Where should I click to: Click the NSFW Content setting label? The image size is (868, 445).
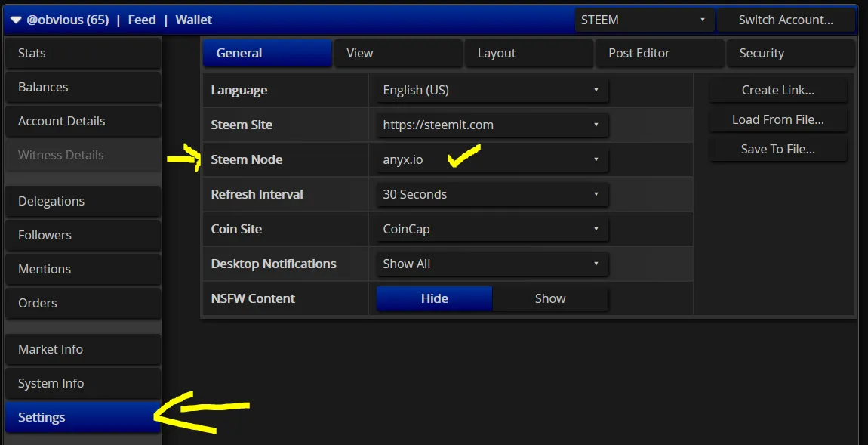coord(253,298)
